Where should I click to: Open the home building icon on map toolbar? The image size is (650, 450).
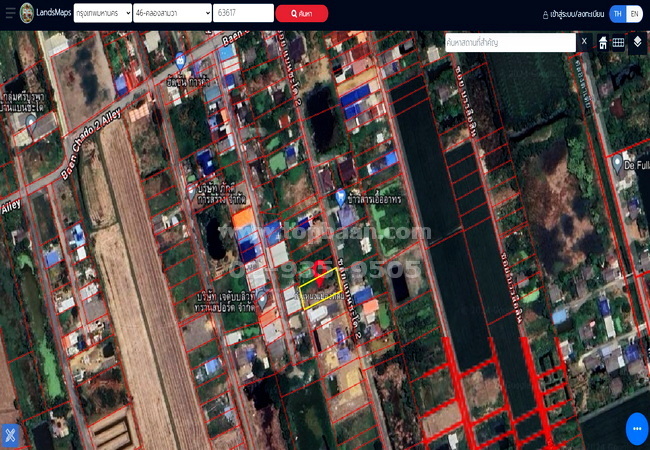coord(603,43)
